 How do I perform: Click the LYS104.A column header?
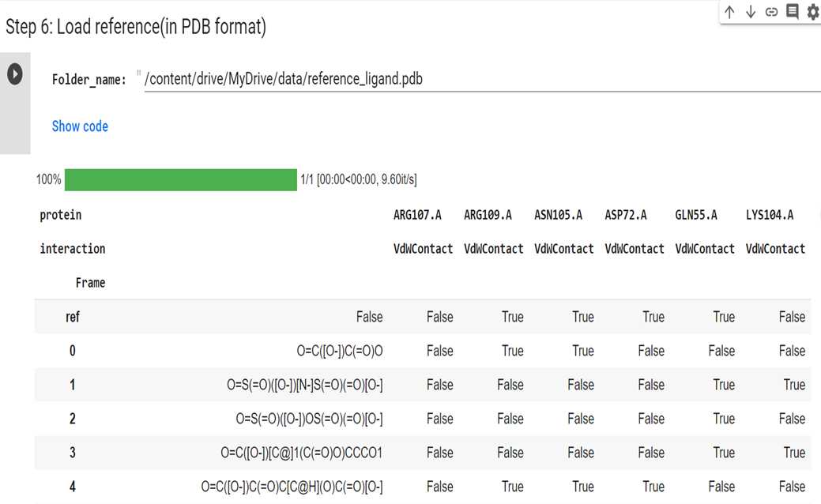[770, 215]
